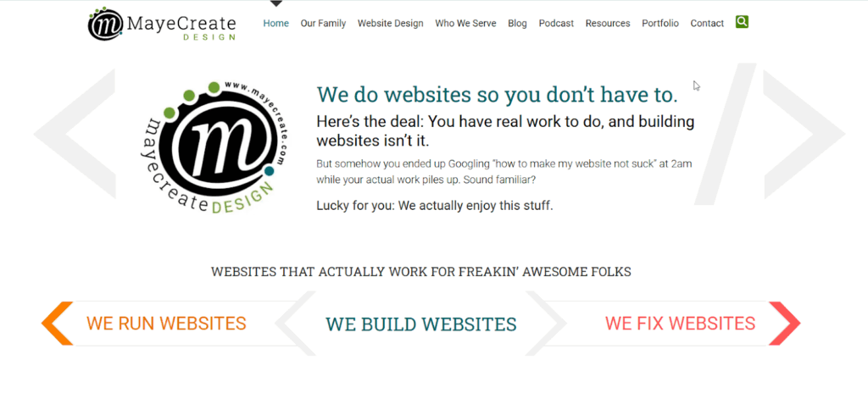Go to the Contact page
Screen dimensions: 868x393
707,23
